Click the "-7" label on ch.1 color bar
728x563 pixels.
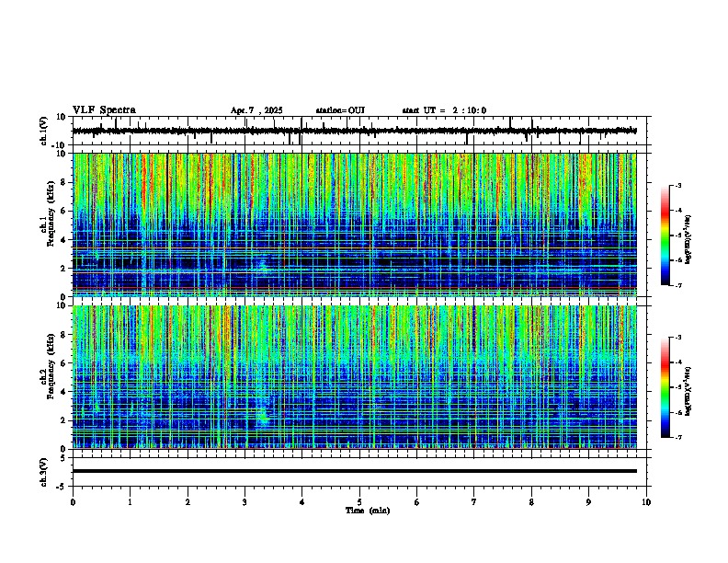click(x=677, y=285)
